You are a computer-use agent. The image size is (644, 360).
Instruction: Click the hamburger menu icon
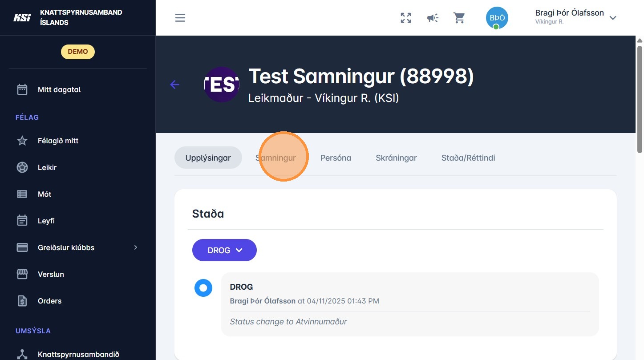(180, 18)
